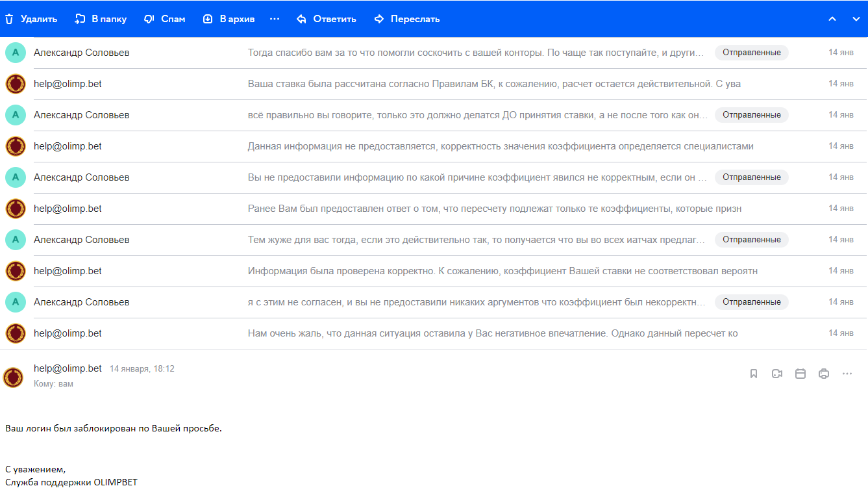
Task: Go to previous message with up chevron
Action: (x=832, y=19)
